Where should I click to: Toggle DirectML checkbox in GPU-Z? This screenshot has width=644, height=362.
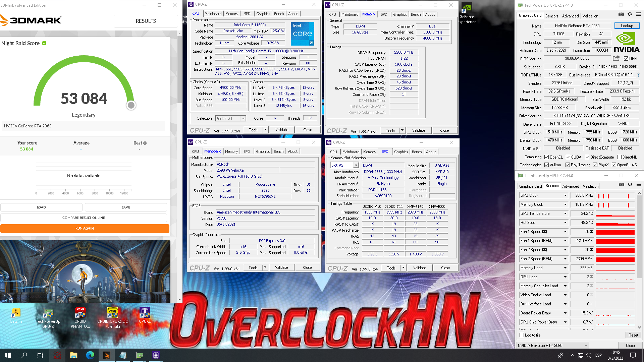[619, 157]
